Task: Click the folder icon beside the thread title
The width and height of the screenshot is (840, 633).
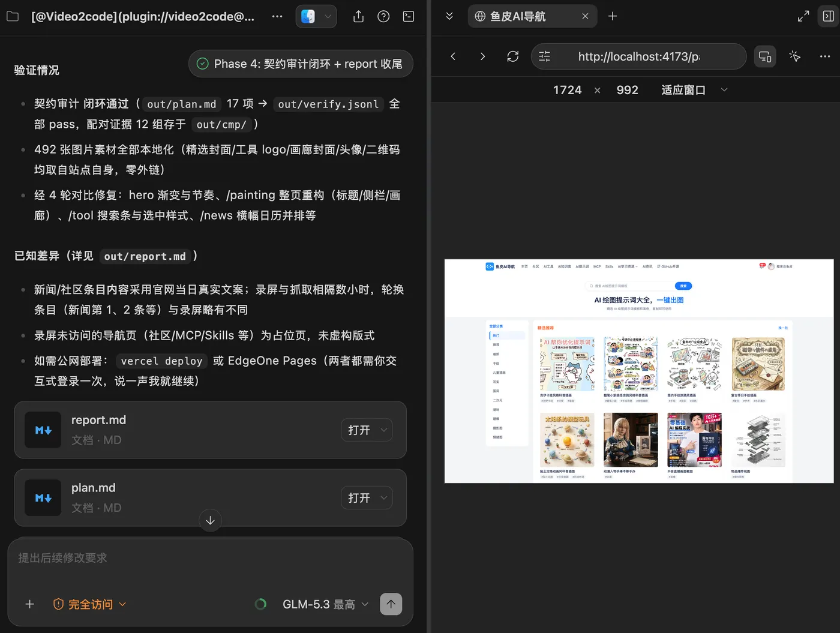Action: (x=13, y=16)
